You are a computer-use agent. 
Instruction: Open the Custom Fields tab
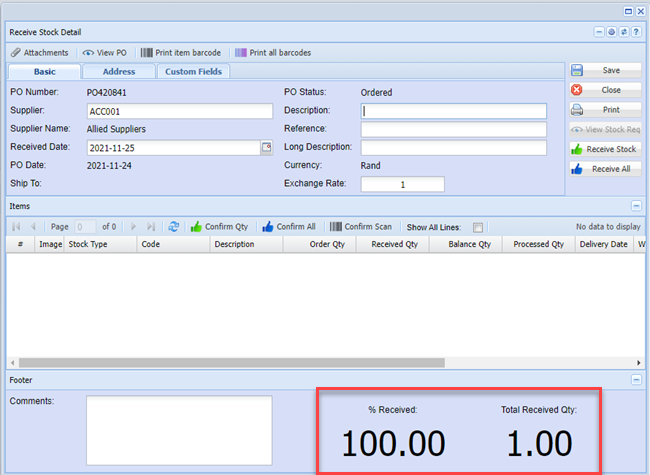click(x=194, y=72)
